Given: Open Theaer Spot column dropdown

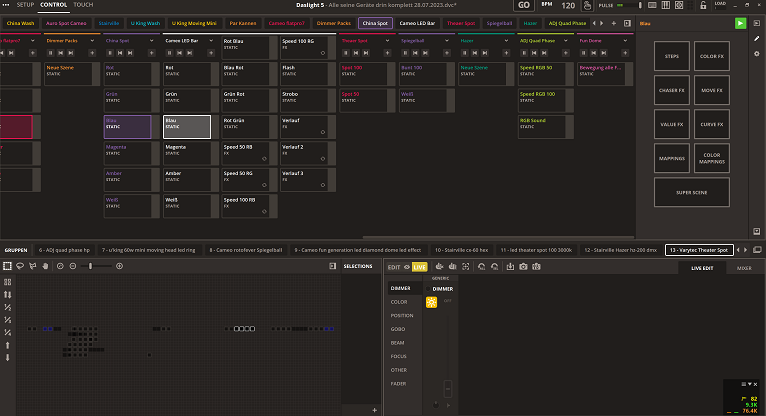Looking at the screenshot, I should tap(387, 41).
